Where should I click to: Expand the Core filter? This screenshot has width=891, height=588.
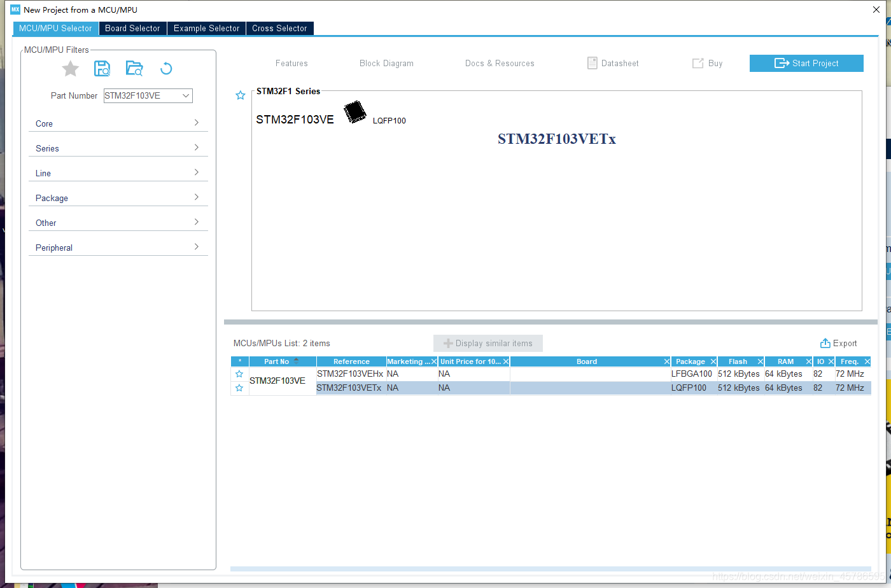tap(118, 123)
